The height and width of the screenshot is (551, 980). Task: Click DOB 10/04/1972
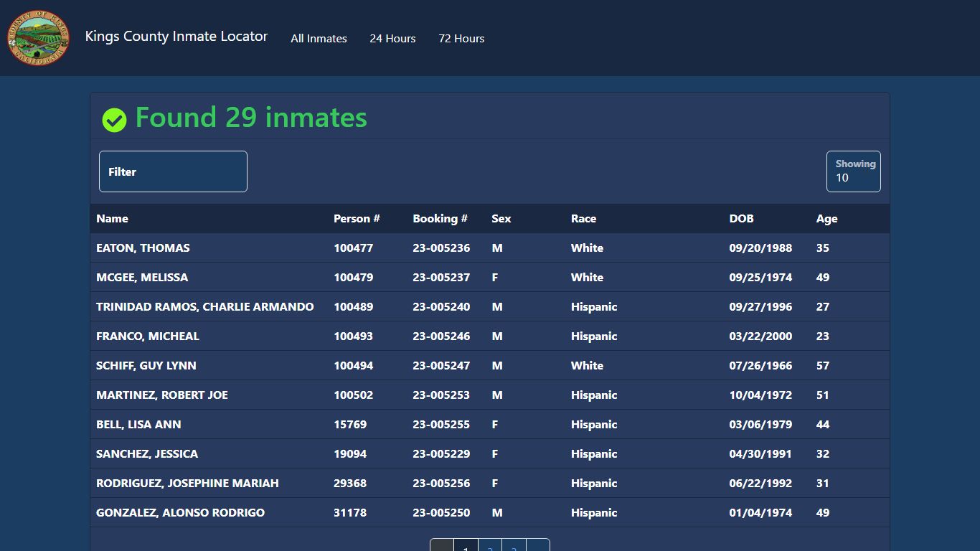click(x=760, y=395)
